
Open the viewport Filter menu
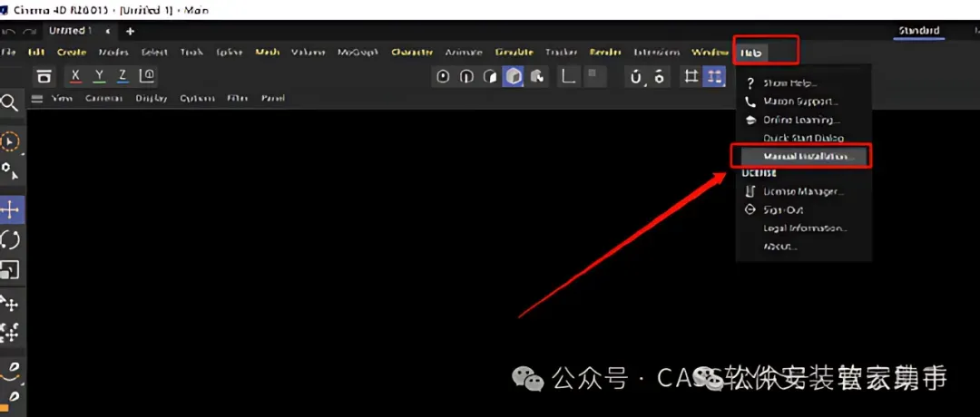pyautogui.click(x=238, y=99)
